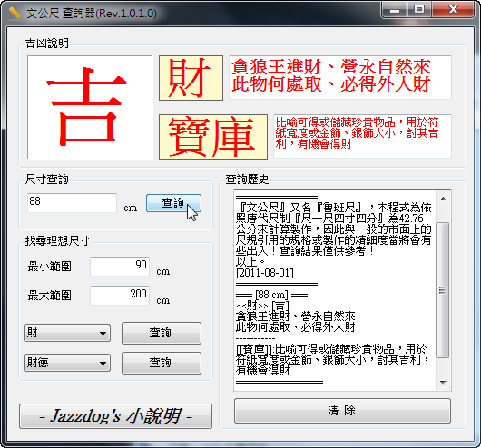The image size is (481, 448).
Task: Maximize the 文公尺 查詢器 window
Action: [x=419, y=10]
